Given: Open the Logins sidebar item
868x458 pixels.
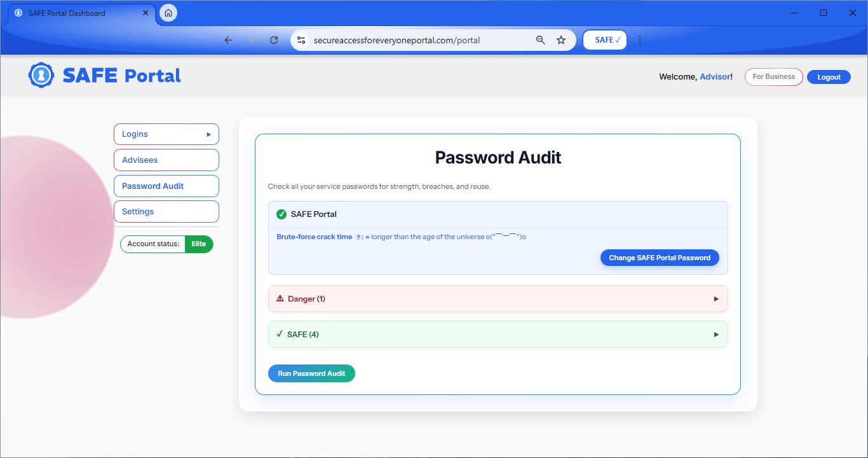Looking at the screenshot, I should [166, 134].
